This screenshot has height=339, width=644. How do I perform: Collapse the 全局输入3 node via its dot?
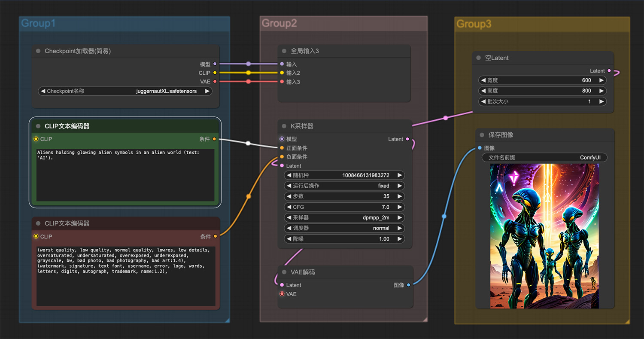(x=284, y=51)
